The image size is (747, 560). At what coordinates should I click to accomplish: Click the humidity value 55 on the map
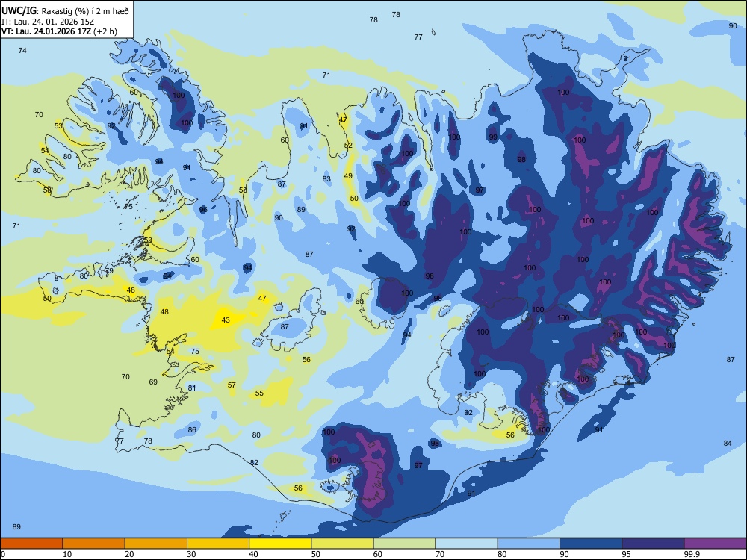[259, 393]
